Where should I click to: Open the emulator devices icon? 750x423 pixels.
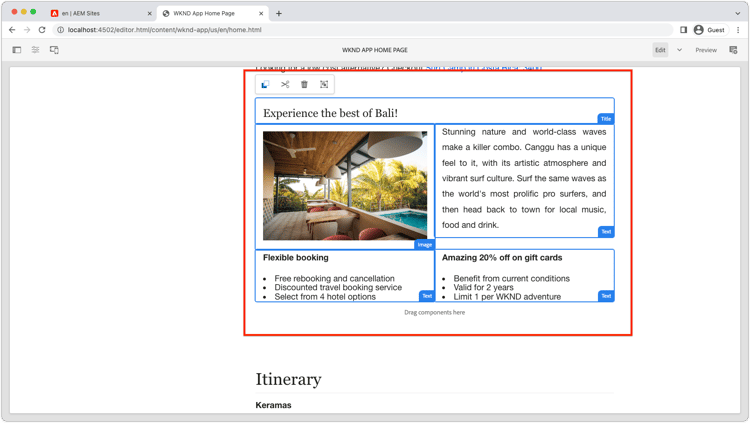54,50
